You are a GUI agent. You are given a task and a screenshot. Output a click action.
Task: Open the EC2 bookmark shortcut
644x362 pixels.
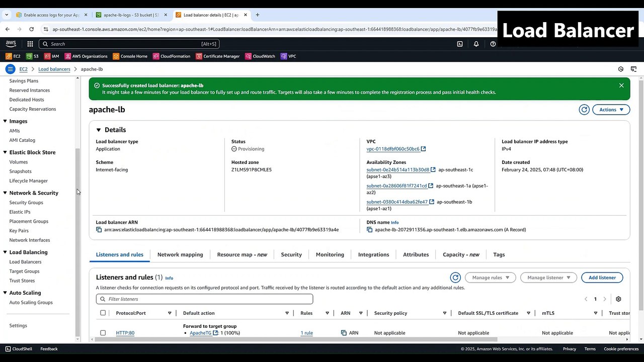click(x=13, y=56)
